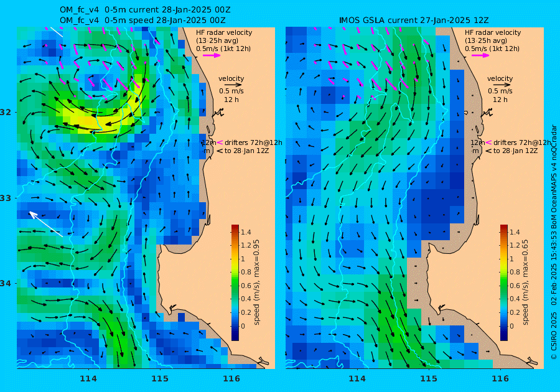This screenshot has width=560, height=392.
Task: Click the 'IMOS GSLA current 27-Jan-2025 12Z' title
Action: (414, 21)
